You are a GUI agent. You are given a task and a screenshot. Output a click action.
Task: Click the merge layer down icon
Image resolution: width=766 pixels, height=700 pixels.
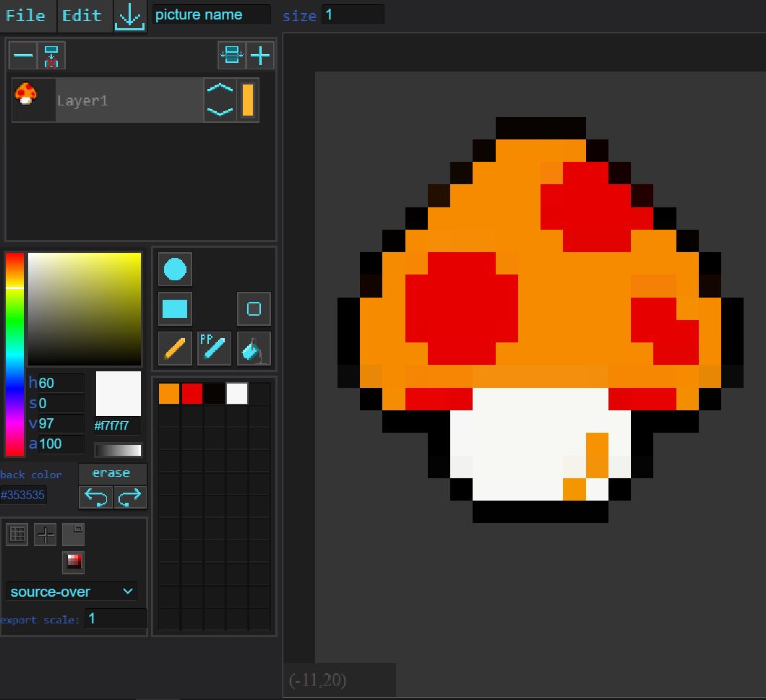[51, 55]
